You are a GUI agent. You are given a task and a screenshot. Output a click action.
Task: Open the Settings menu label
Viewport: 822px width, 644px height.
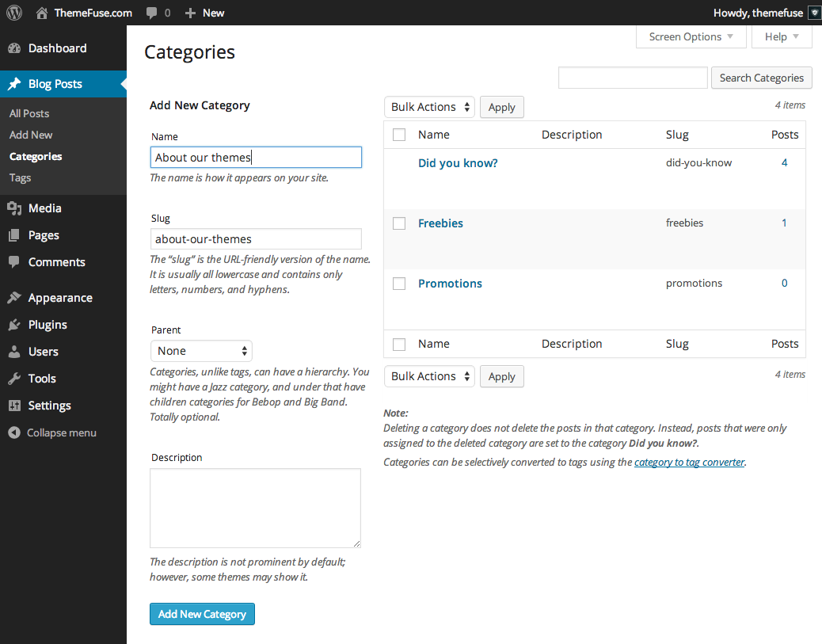point(49,406)
